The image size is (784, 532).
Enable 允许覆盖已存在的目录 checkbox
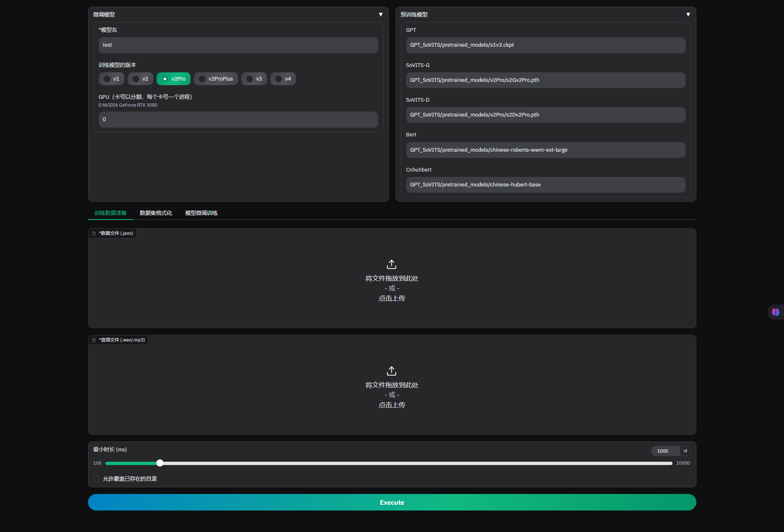tap(97, 479)
